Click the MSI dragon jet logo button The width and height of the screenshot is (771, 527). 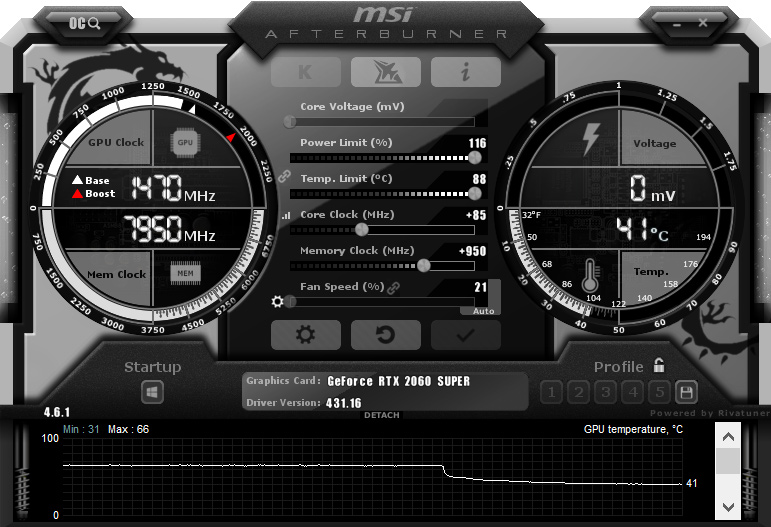[x=386, y=72]
